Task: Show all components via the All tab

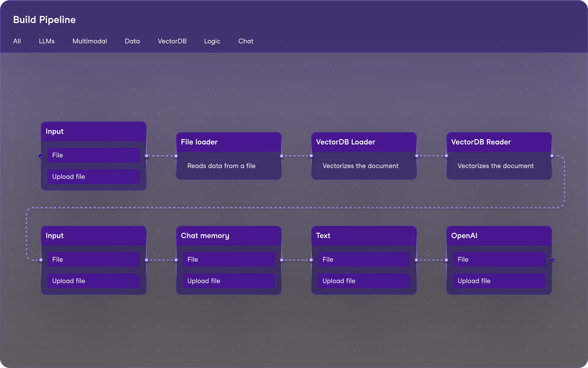Action: [x=17, y=41]
